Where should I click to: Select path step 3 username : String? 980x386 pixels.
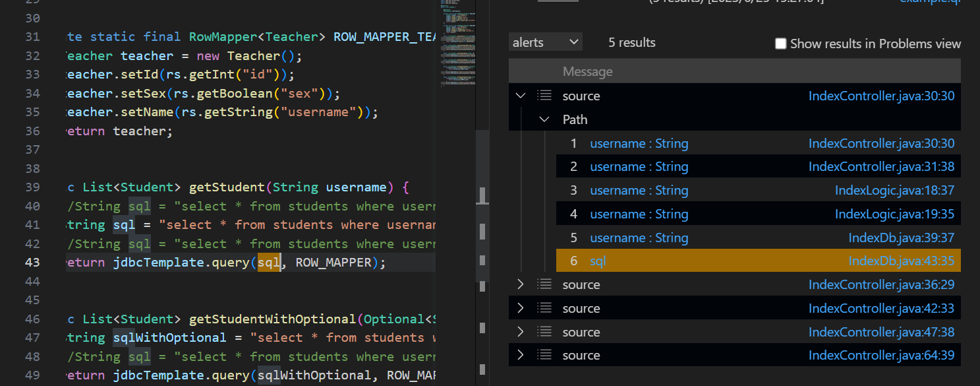(x=639, y=191)
